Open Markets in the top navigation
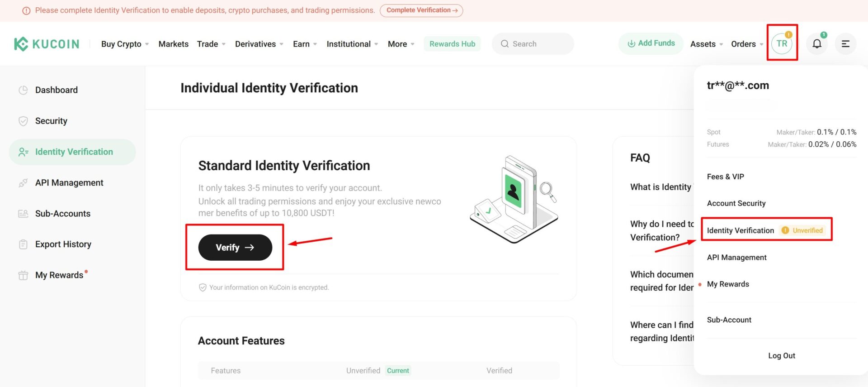The image size is (868, 387). pyautogui.click(x=173, y=44)
